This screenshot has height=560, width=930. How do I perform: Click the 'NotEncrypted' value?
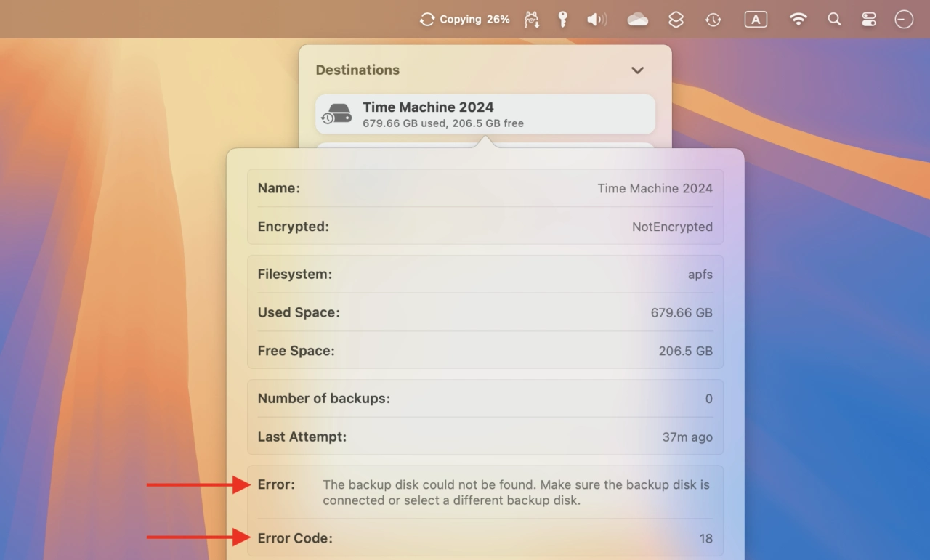(672, 227)
